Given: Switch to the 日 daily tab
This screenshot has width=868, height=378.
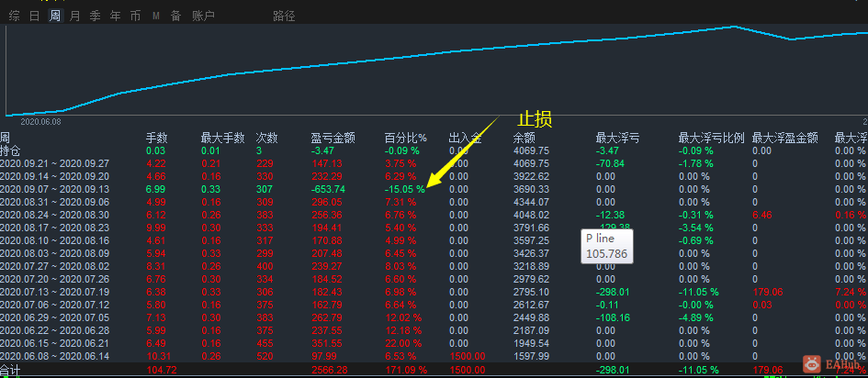Looking at the screenshot, I should pyautogui.click(x=34, y=16).
